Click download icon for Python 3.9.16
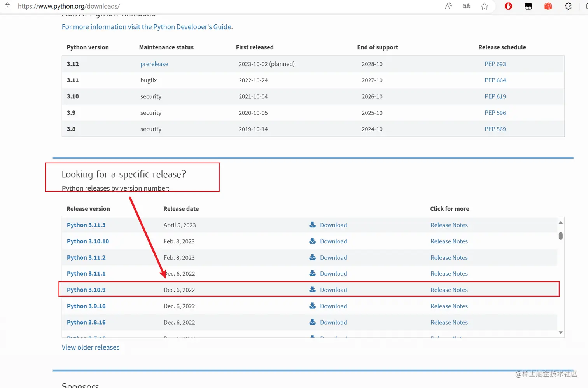The image size is (588, 388). 312,306
